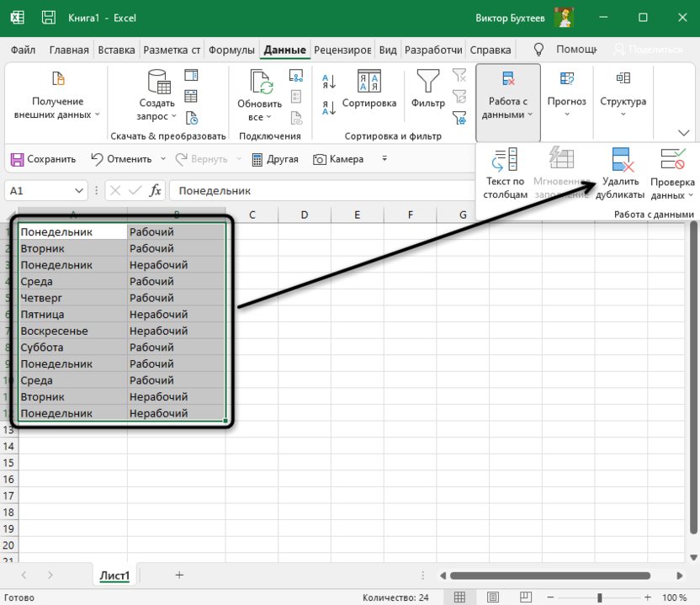This screenshot has height=605, width=700.
Task: Open the Файл tab
Action: pyautogui.click(x=24, y=50)
